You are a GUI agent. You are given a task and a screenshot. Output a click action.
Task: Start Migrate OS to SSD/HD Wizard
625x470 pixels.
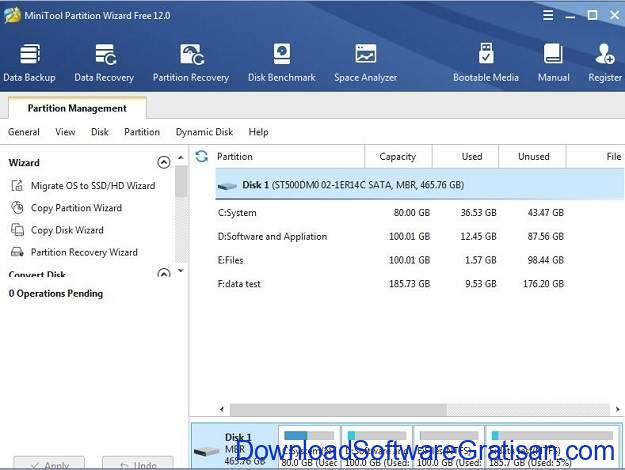click(92, 186)
